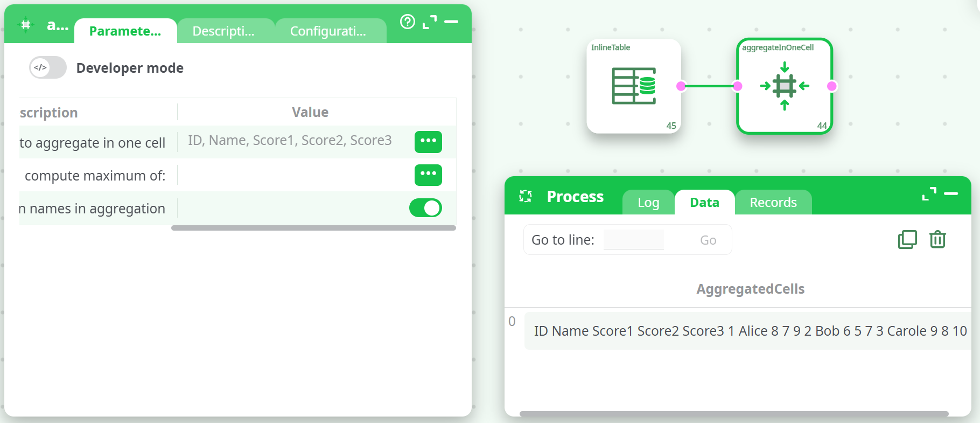Switch to the Description tab
The image size is (980, 423).
(x=223, y=31)
